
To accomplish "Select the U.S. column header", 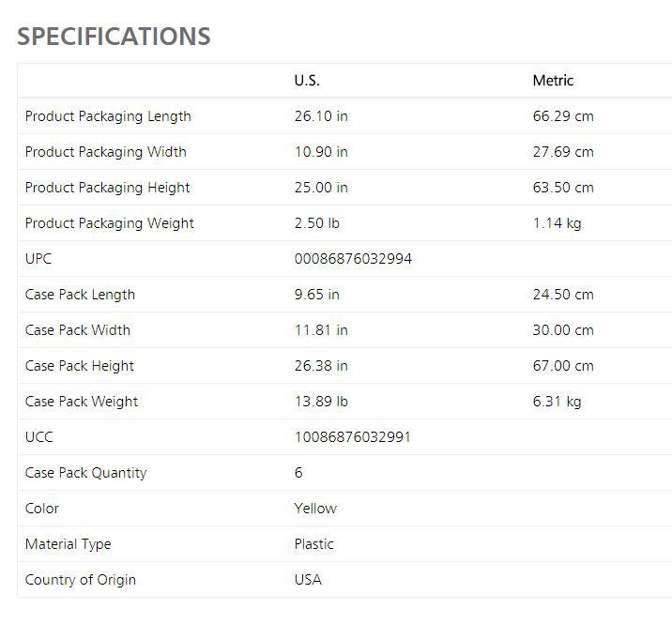I will tap(307, 81).
